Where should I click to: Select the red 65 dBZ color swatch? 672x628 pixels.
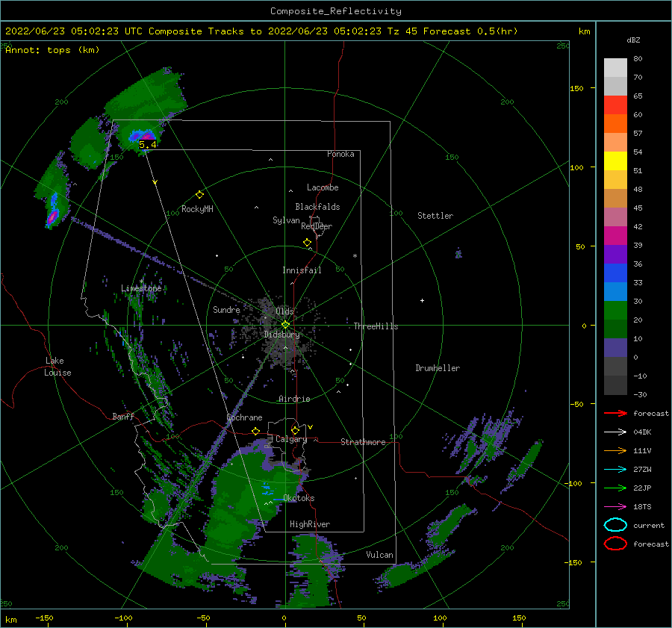(x=615, y=105)
